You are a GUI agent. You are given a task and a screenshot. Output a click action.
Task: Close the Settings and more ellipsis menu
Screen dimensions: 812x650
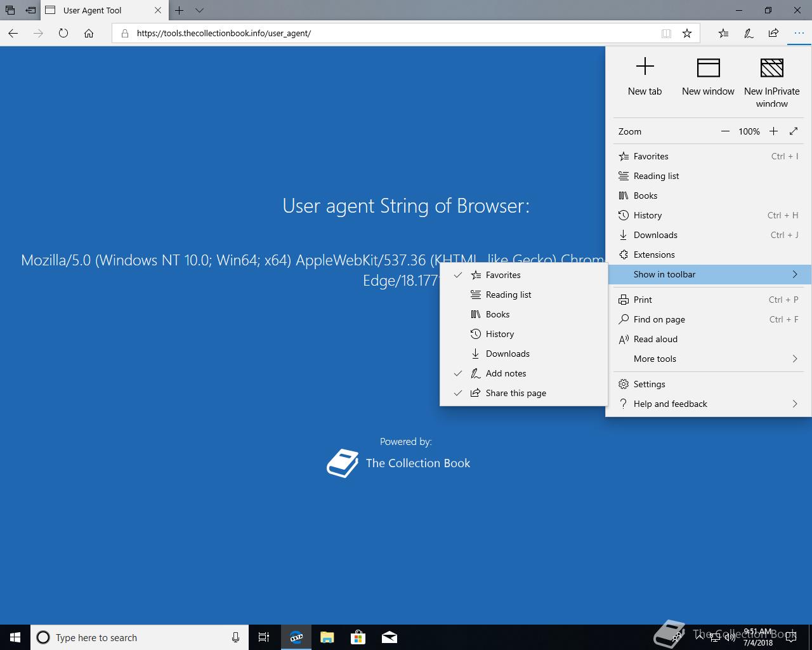point(799,33)
